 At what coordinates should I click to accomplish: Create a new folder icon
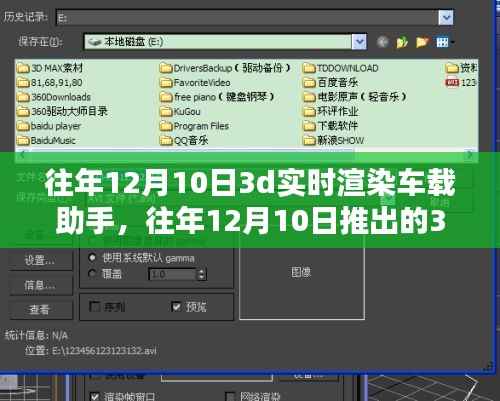[x=422, y=42]
